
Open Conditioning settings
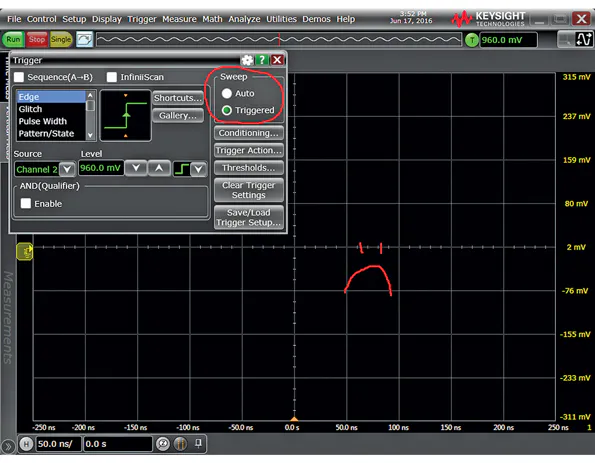pyautogui.click(x=249, y=133)
